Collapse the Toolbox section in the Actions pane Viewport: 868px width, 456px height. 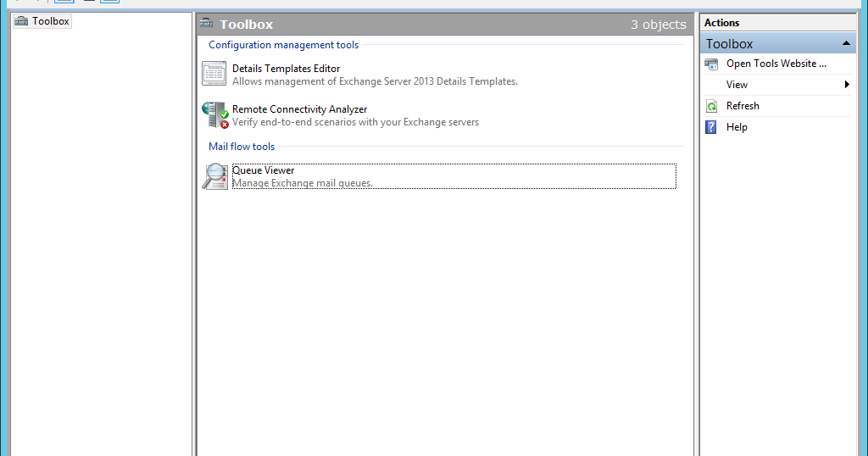point(846,43)
